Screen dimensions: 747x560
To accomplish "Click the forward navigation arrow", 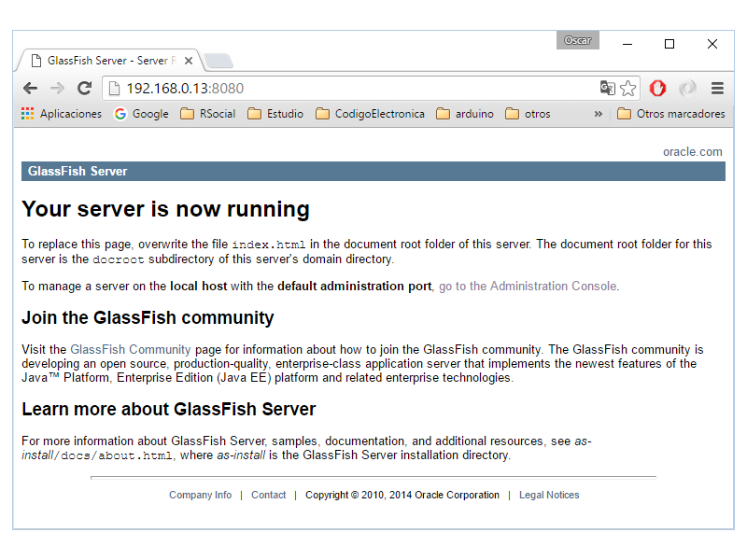I will 57,88.
